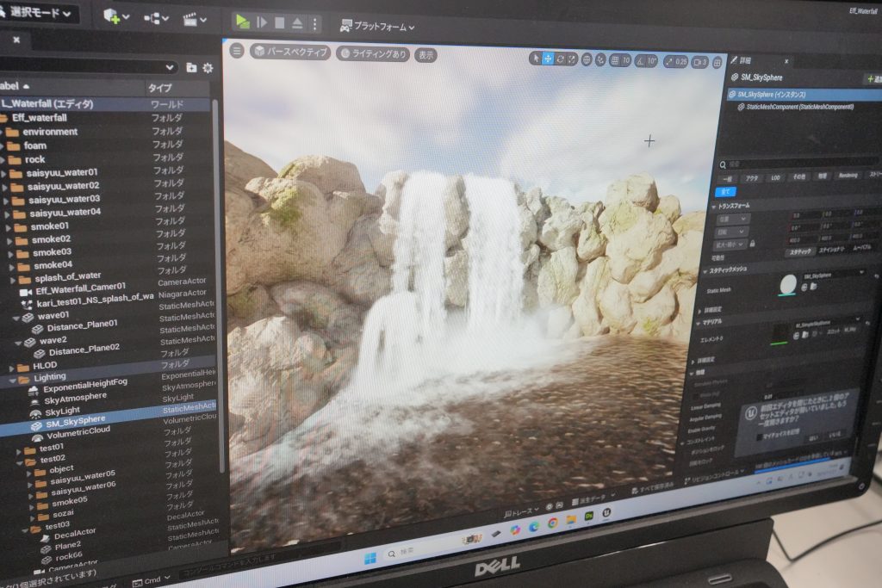The width and height of the screenshot is (882, 588).
Task: Click the パースペクティブ viewport button
Action: [290, 53]
